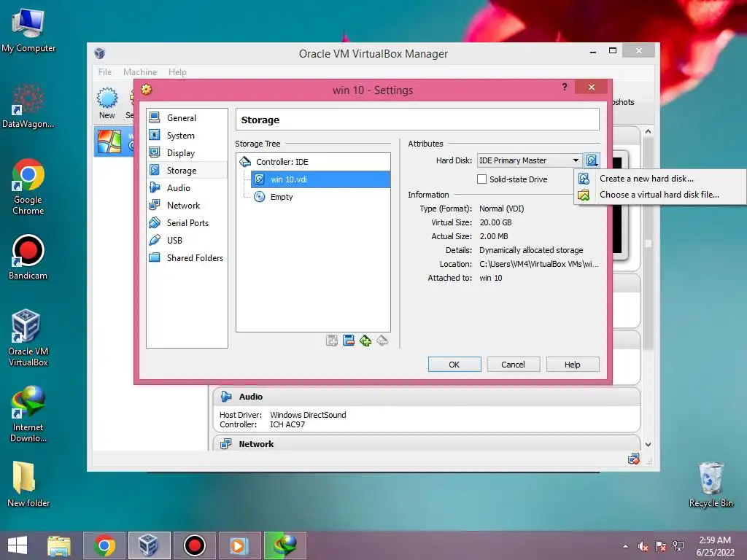Open Oracle VM VirtualBox desktop shortcut

pos(28,338)
